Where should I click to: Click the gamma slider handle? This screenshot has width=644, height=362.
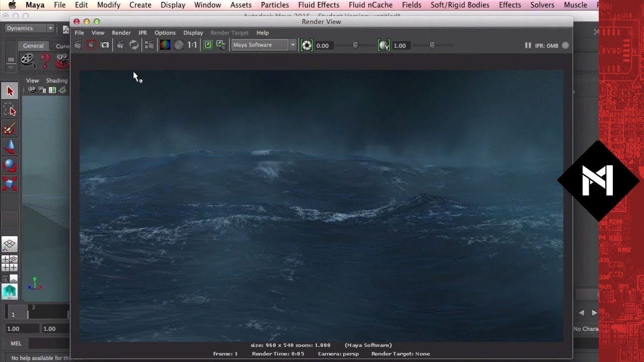coord(432,45)
